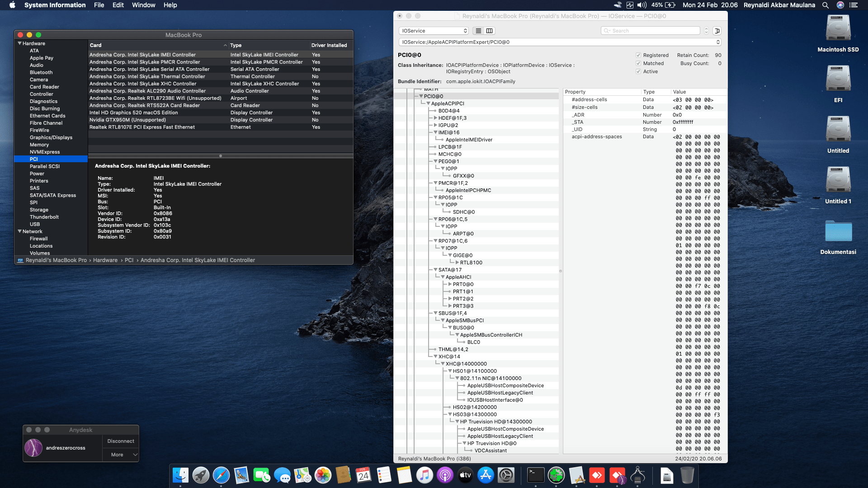Open the Window menu

[x=143, y=5]
